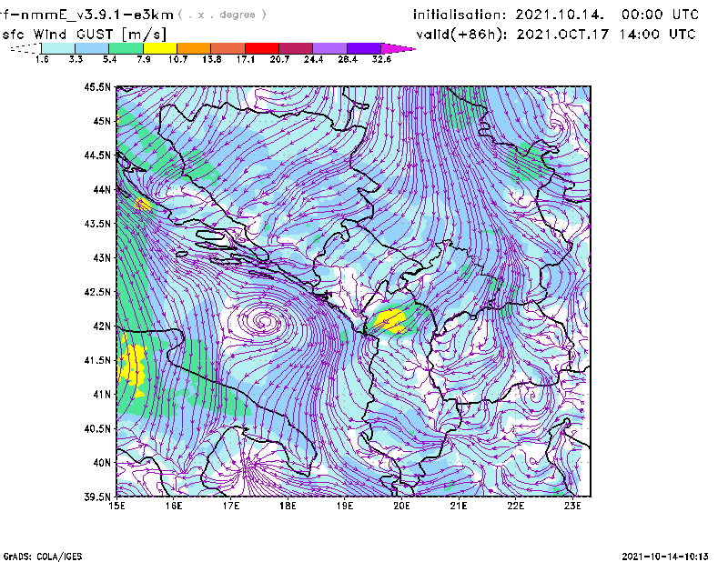Image resolution: width=728 pixels, height=562 pixels.
Task: Click the 44.5N latitude label
Action: [98, 155]
